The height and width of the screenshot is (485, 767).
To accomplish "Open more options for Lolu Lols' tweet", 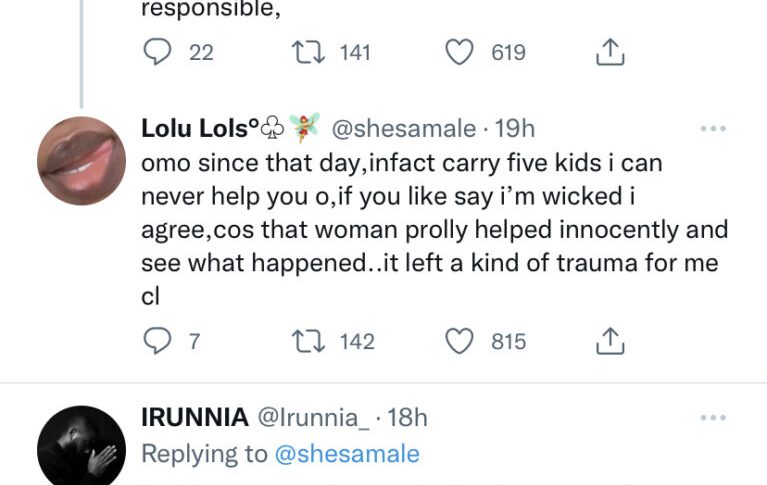I will point(712,129).
